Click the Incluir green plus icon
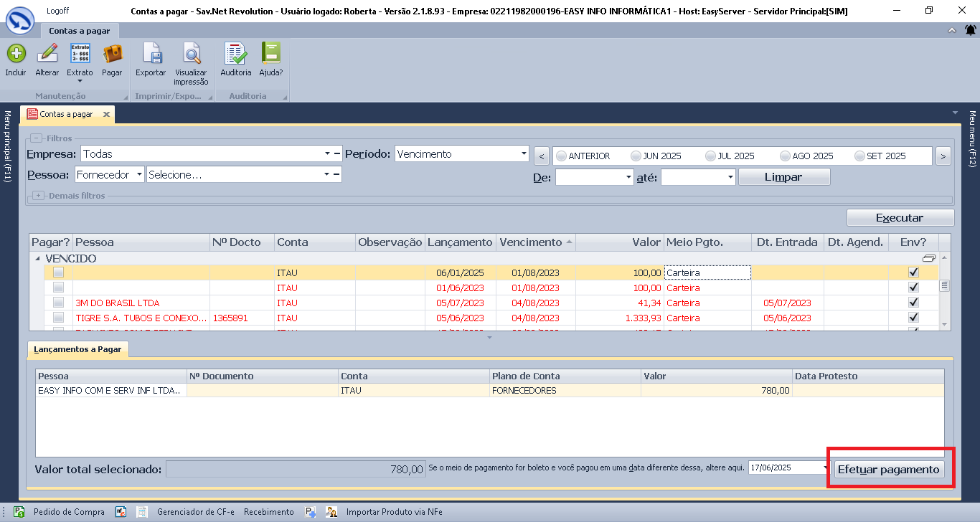 pos(16,54)
